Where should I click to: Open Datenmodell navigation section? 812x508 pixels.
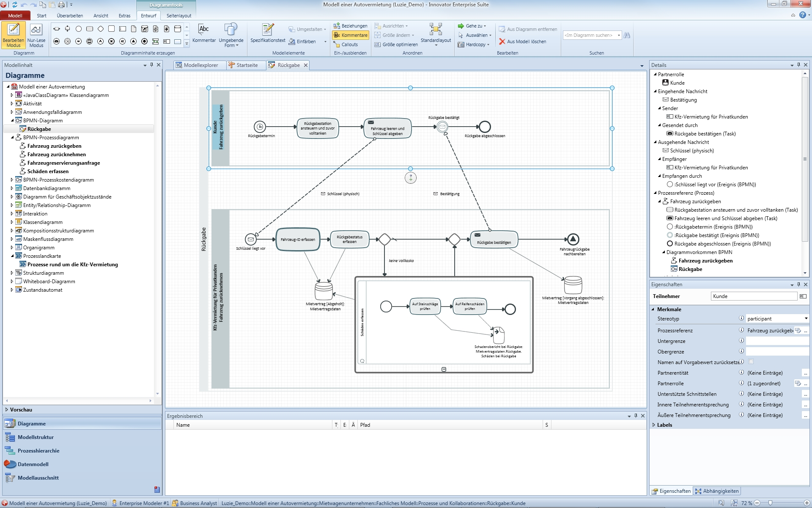point(33,464)
